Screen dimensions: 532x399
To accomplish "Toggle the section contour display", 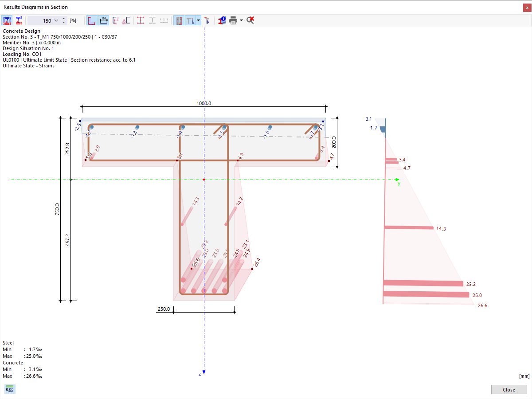I will (x=92, y=20).
